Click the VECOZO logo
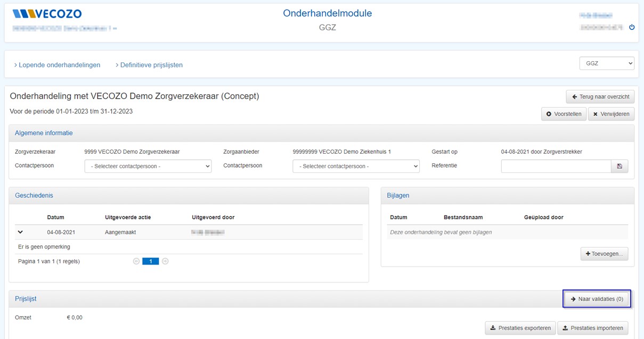This screenshot has height=339, width=644. 47,14
